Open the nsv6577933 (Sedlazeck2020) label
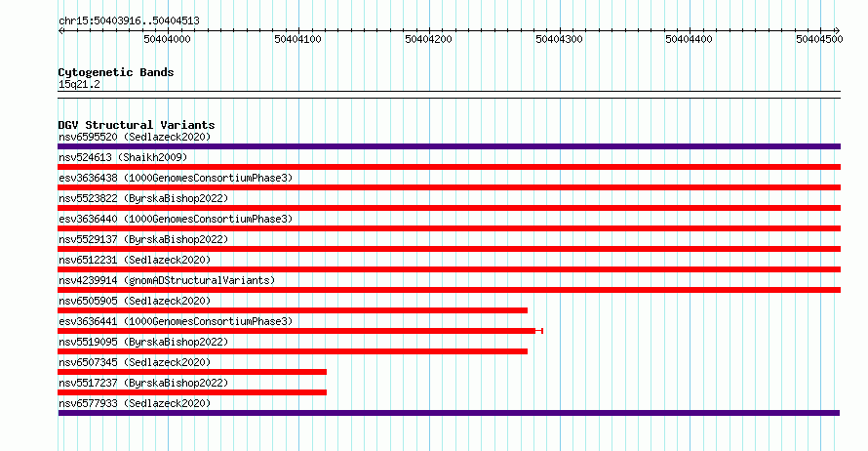 click(x=135, y=403)
